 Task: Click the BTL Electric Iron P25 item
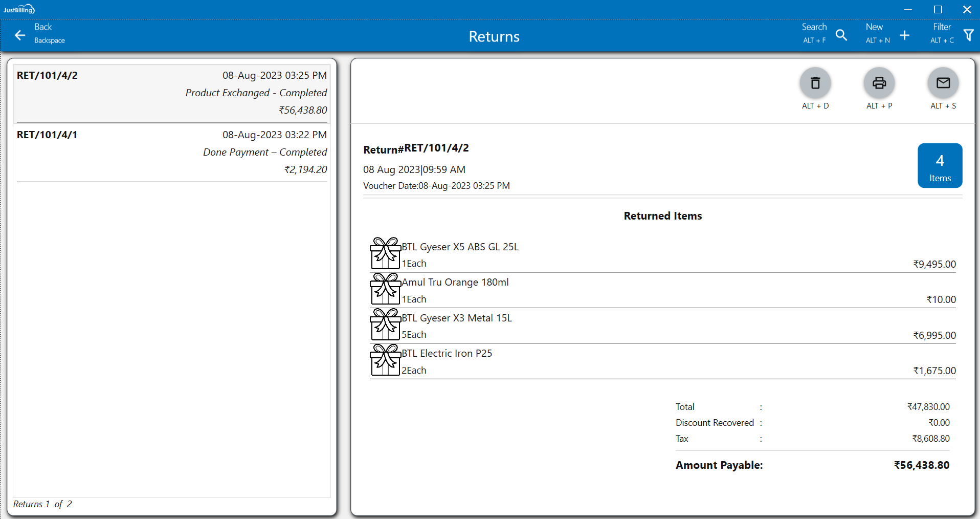pyautogui.click(x=447, y=353)
